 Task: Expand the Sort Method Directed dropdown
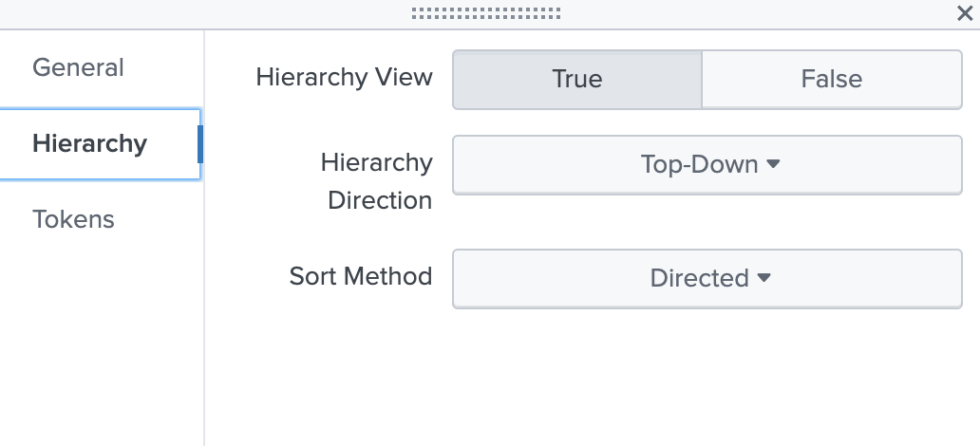pyautogui.click(x=707, y=278)
